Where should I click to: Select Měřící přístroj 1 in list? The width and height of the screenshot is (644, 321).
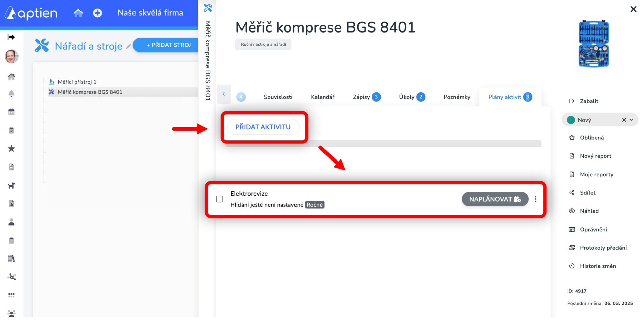click(x=77, y=82)
